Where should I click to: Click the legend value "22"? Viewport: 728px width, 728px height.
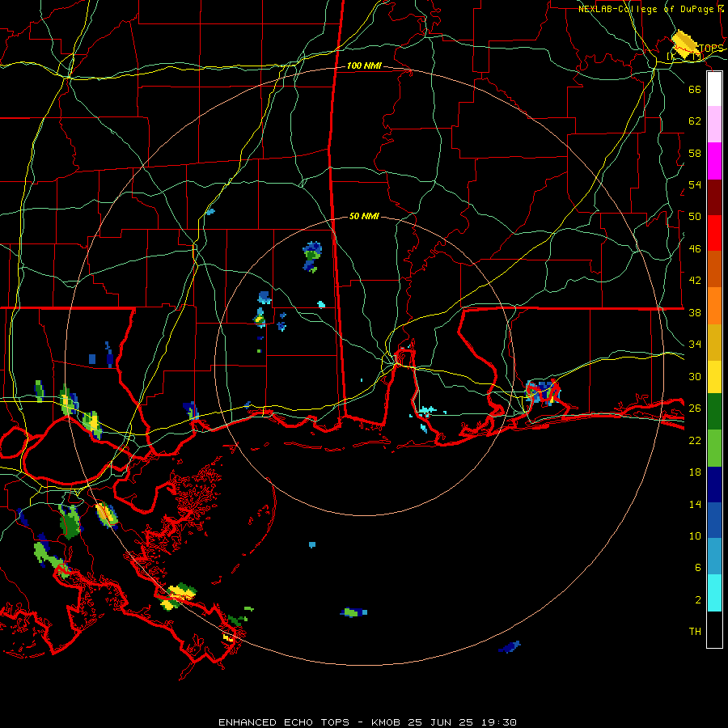695,440
